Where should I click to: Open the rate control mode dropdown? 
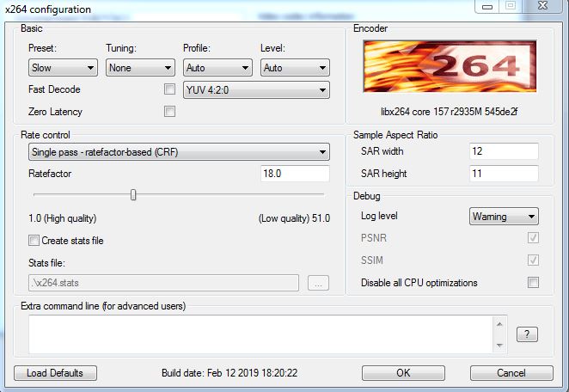179,151
